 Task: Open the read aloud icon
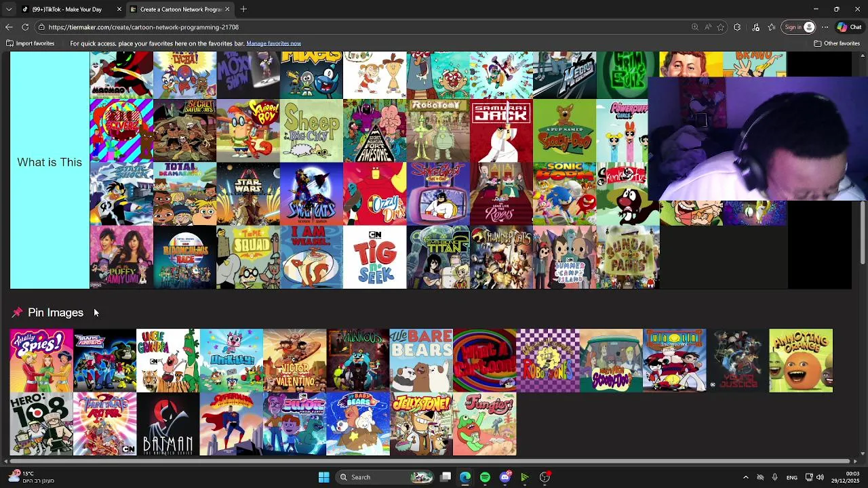pyautogui.click(x=708, y=27)
